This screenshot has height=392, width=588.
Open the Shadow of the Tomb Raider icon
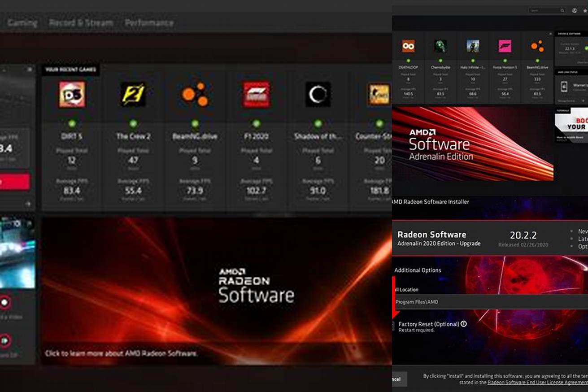[x=318, y=94]
